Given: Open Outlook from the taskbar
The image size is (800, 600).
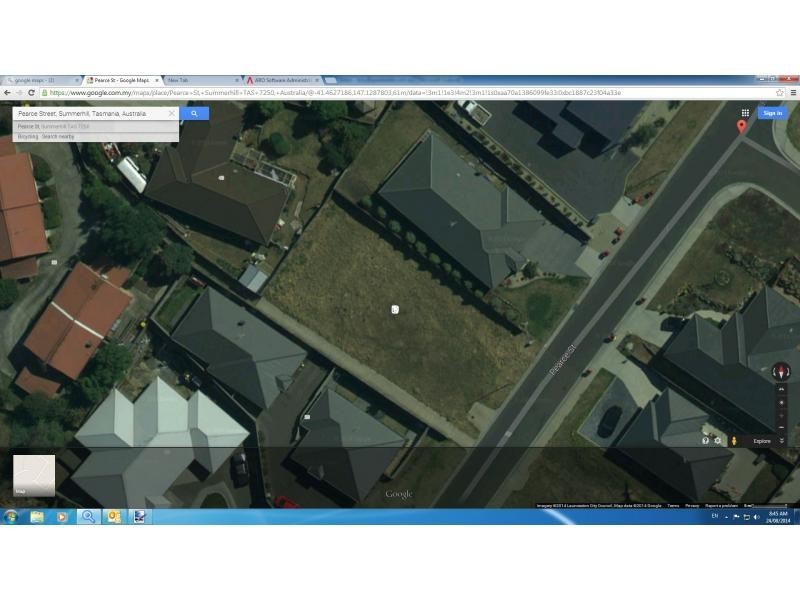Looking at the screenshot, I should click(113, 517).
